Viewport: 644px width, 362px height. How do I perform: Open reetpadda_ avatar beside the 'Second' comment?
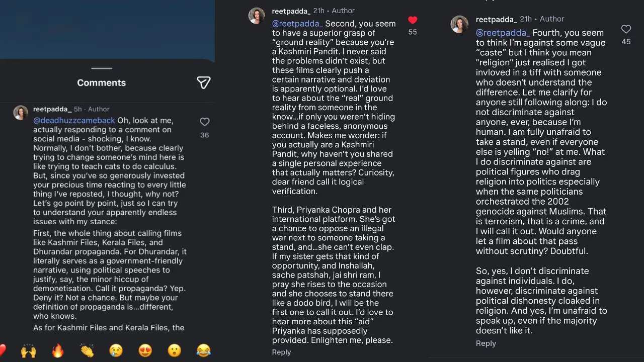coord(257,16)
